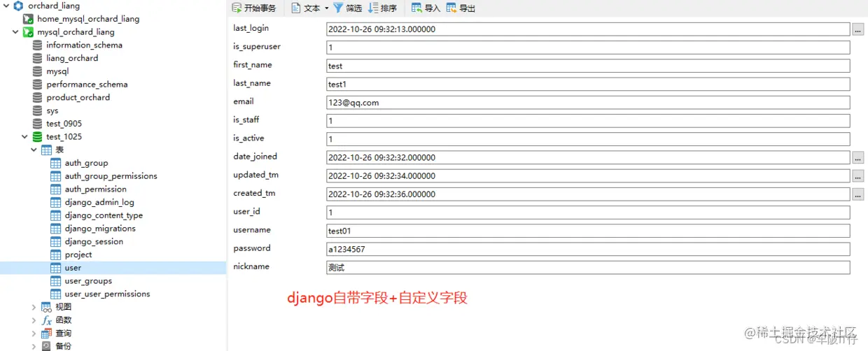Expand the 函数 functions node
This screenshot has height=351, width=868.
pos(34,320)
